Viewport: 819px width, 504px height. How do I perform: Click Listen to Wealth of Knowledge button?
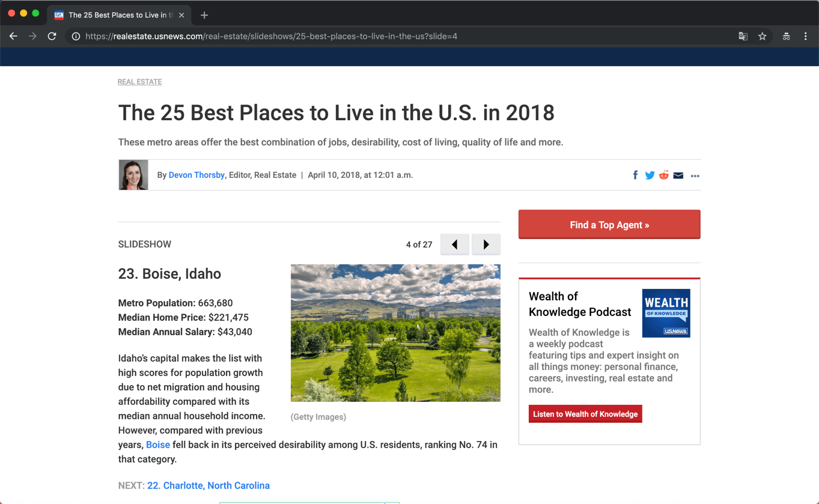585,414
